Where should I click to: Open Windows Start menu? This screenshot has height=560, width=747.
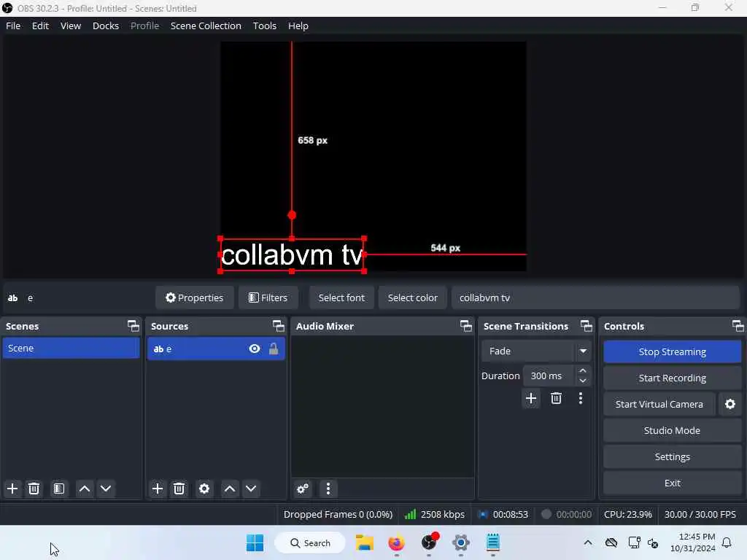[255, 542]
